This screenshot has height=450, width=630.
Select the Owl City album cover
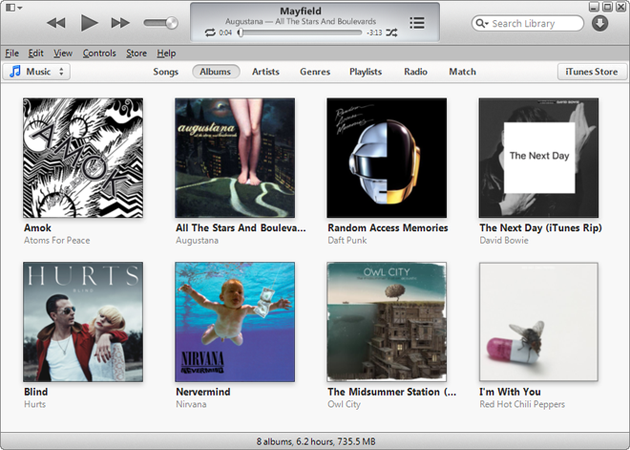387,322
